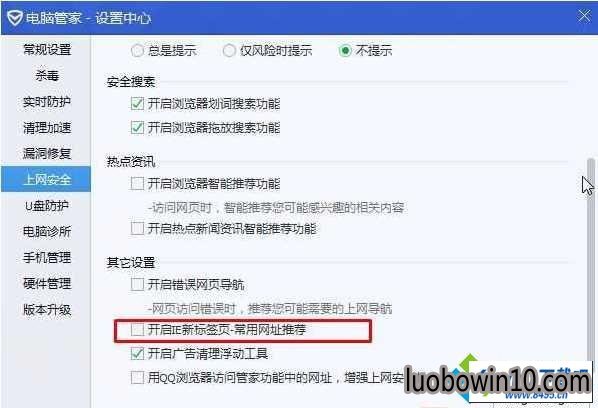Viewport: 598px width, 408px height.
Task: Click the Tencent PC Manager shield logo
Action: coord(15,18)
